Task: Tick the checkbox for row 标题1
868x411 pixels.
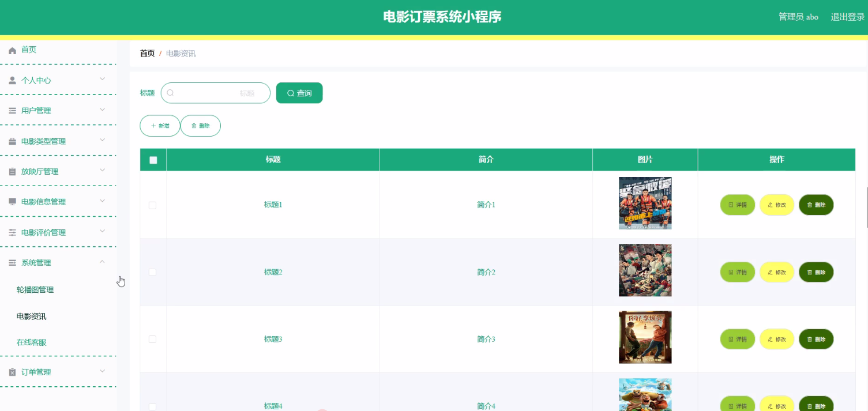Action: point(152,205)
